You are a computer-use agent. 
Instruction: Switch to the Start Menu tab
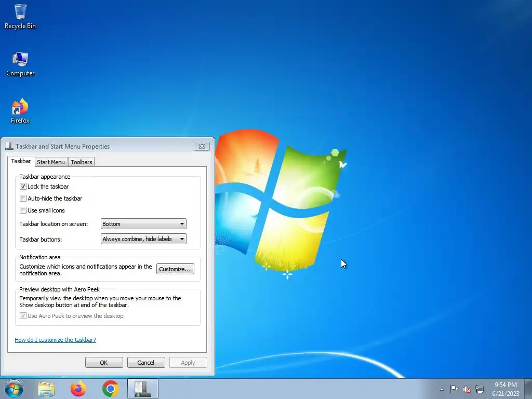tap(51, 162)
